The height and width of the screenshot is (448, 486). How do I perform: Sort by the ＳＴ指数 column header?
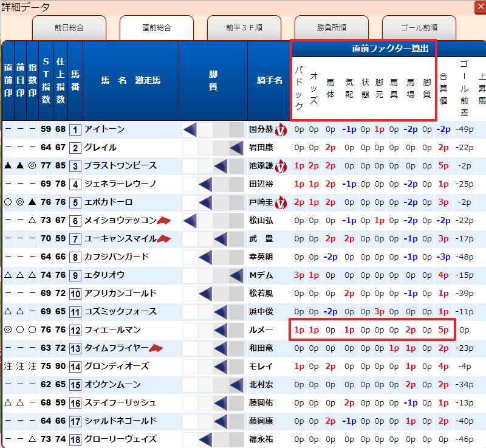pos(46,81)
